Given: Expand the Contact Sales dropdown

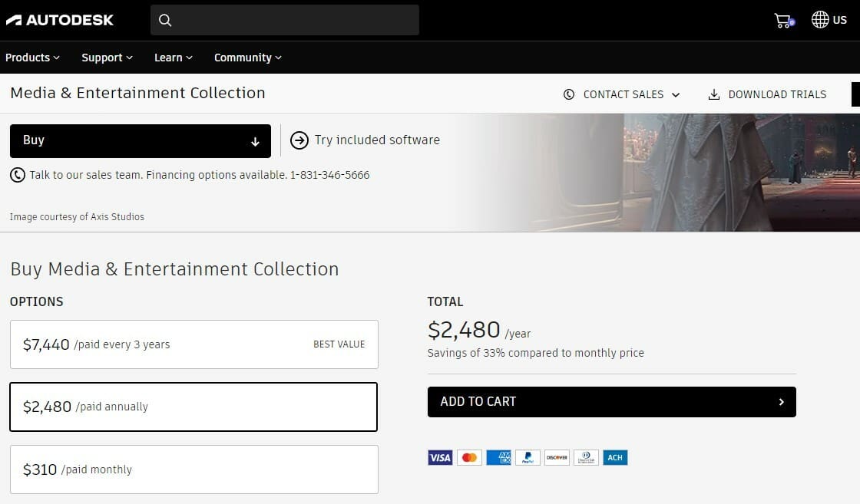Looking at the screenshot, I should click(622, 94).
